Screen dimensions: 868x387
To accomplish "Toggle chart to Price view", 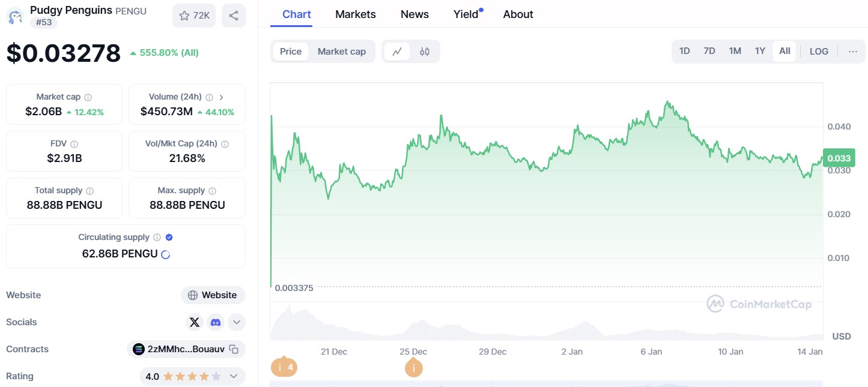I will [291, 52].
